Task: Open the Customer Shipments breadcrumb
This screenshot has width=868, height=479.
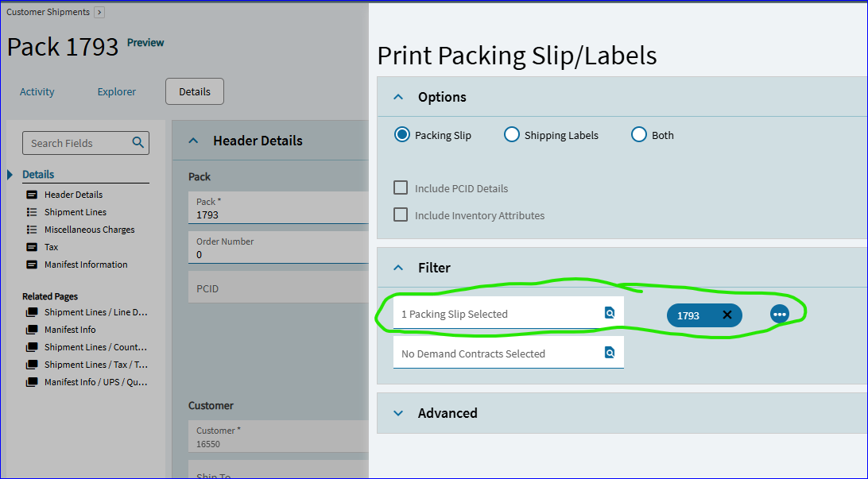Action: click(x=49, y=12)
